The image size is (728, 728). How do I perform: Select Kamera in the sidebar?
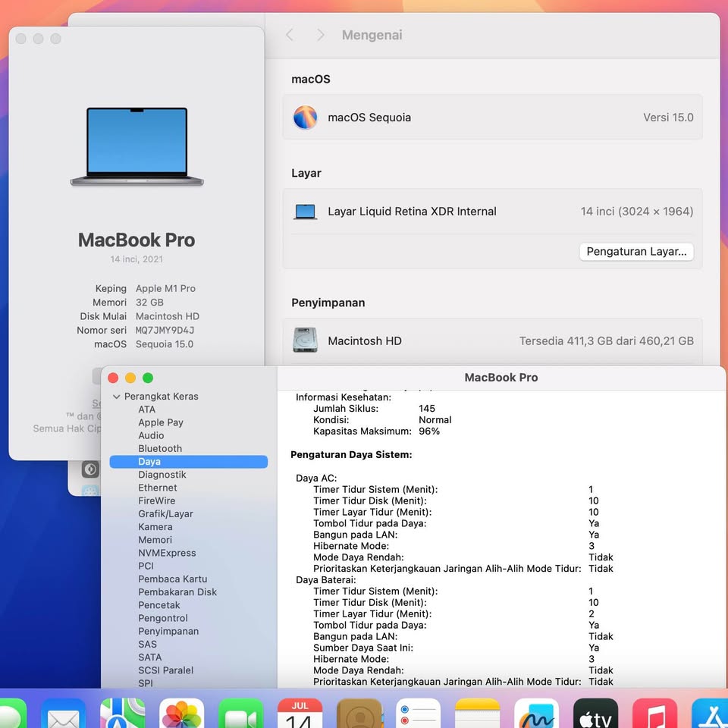pos(155,527)
